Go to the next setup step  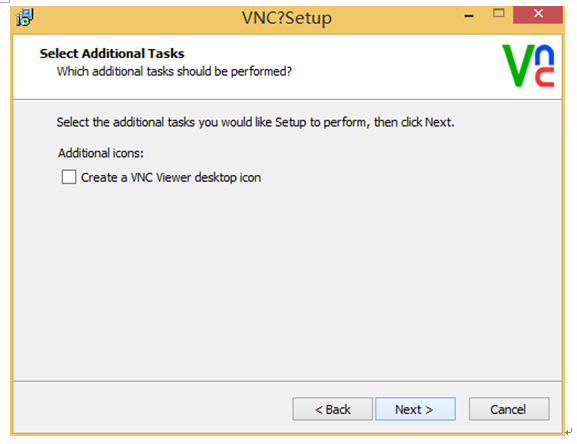(x=415, y=409)
